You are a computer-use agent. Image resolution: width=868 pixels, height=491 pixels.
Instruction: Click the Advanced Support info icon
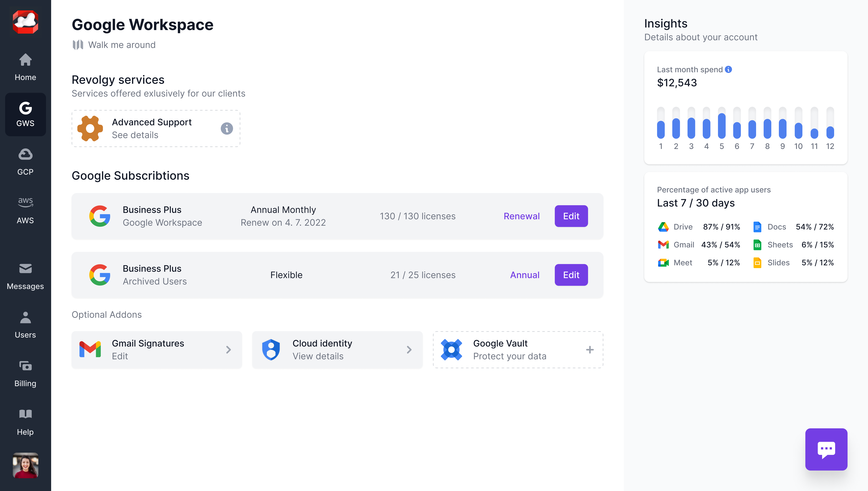(x=227, y=129)
